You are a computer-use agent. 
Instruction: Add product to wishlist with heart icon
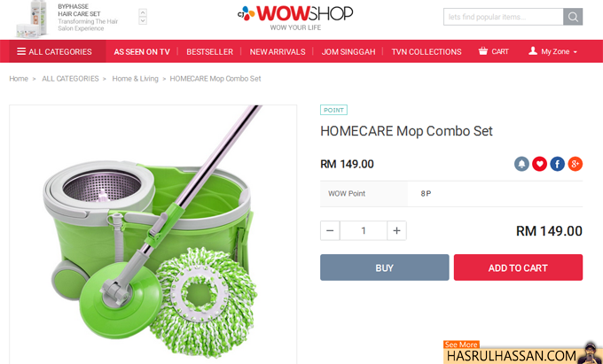pos(539,164)
